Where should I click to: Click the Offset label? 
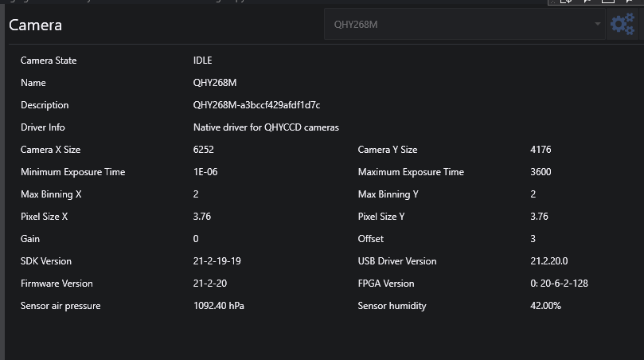coord(371,239)
